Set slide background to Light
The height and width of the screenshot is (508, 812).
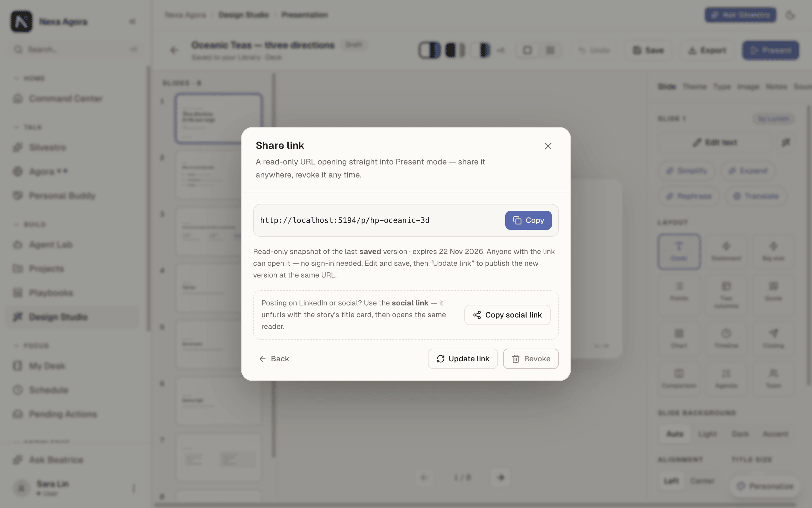coord(707,434)
